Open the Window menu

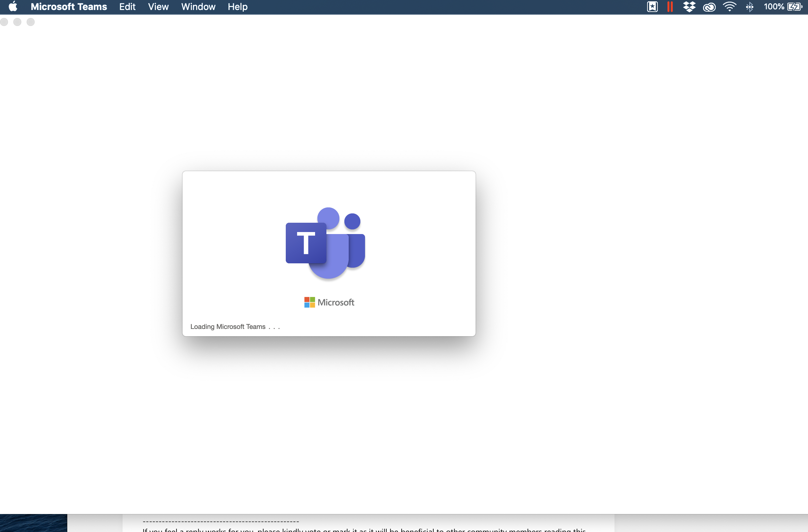198,7
